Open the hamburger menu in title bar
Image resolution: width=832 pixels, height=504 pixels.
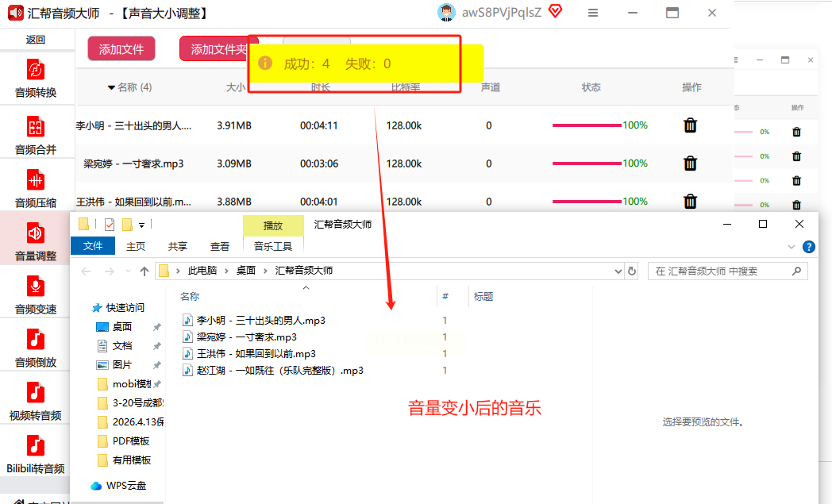coord(593,13)
